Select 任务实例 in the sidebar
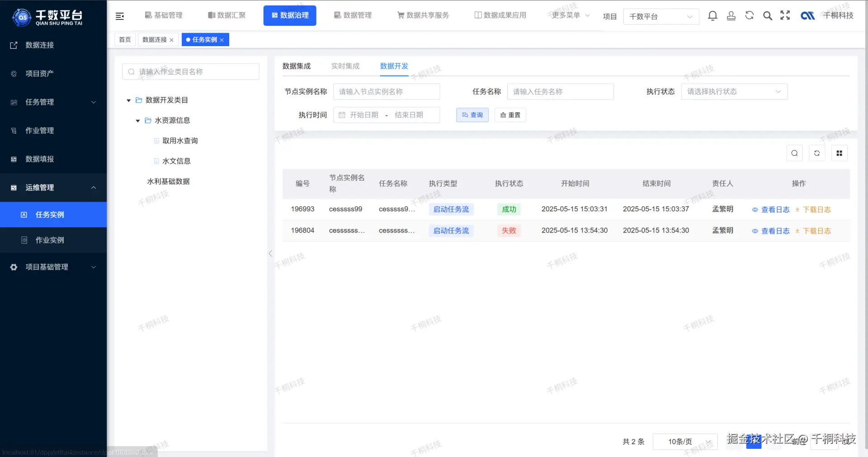 (53, 214)
